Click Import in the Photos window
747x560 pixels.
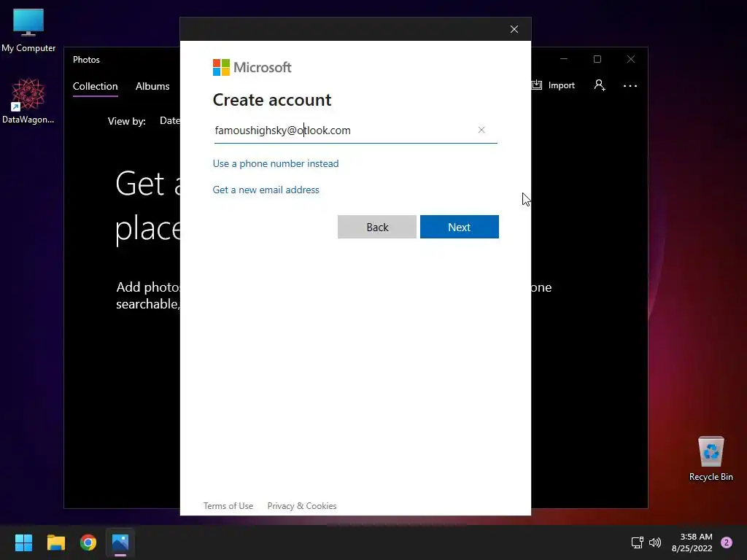click(x=554, y=85)
